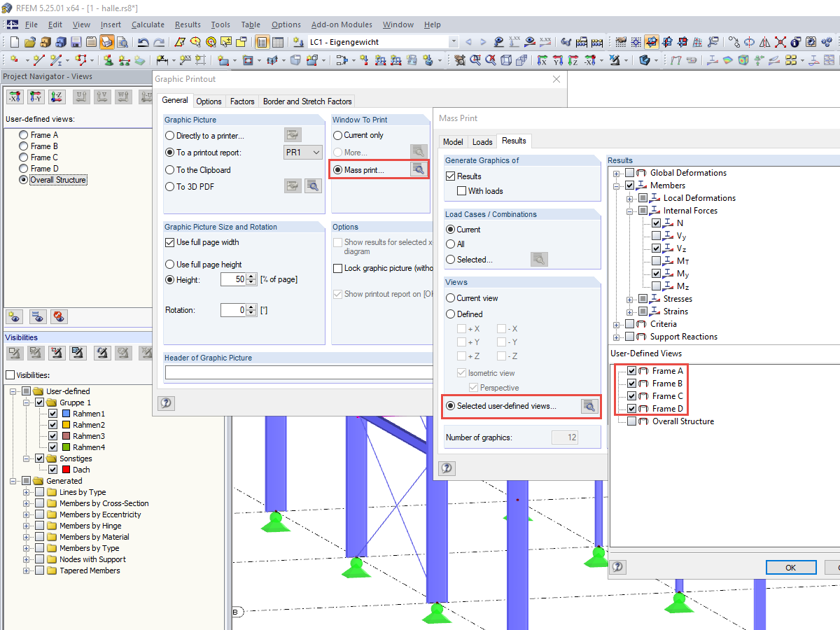Collapse the Gruppe 1 visibility group
Viewport: 840px width, 630px height.
[27, 403]
